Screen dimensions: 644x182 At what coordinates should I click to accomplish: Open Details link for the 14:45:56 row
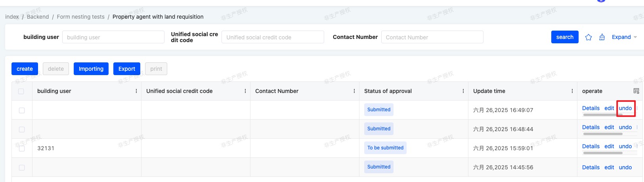tap(591, 167)
